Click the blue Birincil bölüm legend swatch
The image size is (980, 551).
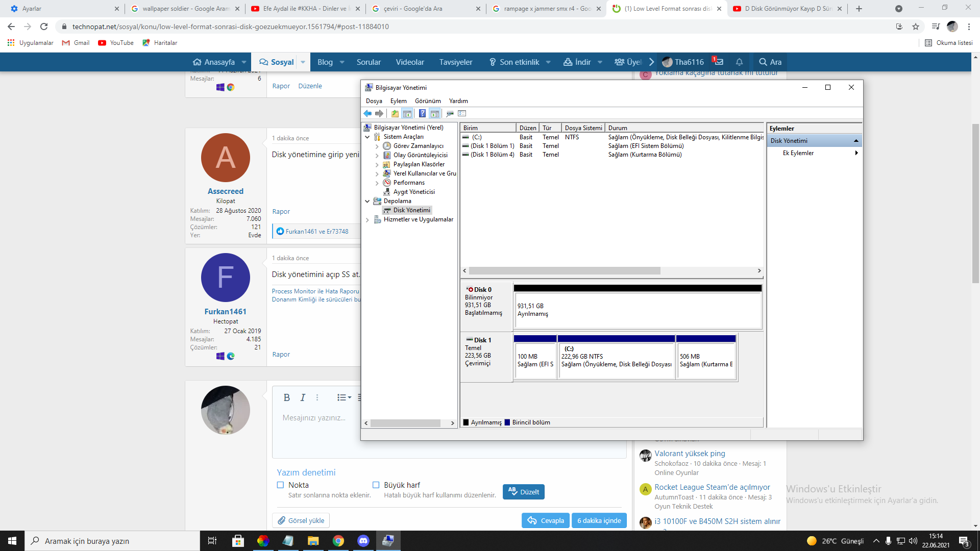[507, 422]
